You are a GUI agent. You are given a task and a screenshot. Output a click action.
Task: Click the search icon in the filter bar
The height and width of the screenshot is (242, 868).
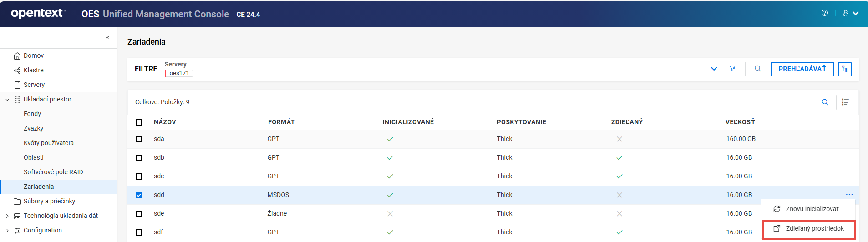click(758, 69)
